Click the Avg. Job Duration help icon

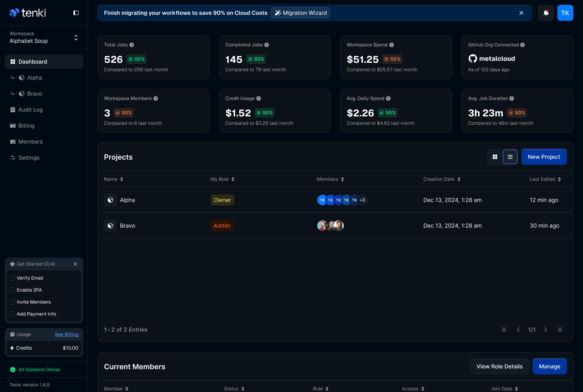coord(512,98)
